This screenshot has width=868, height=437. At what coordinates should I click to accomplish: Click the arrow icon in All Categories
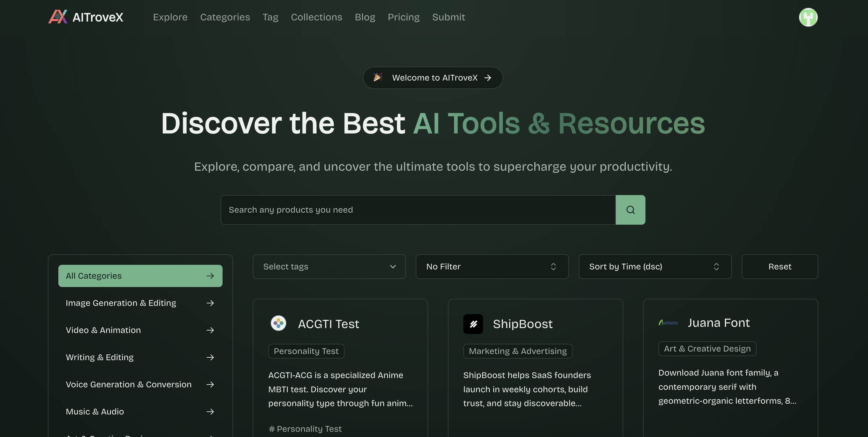tap(210, 276)
